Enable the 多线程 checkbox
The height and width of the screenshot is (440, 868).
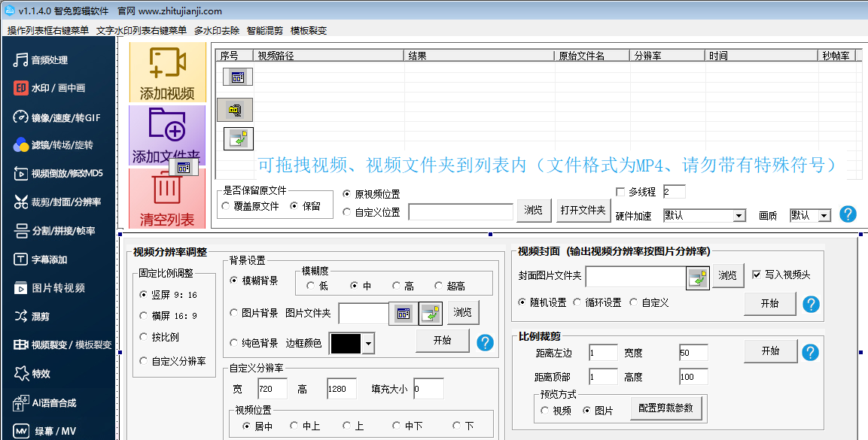(x=620, y=192)
